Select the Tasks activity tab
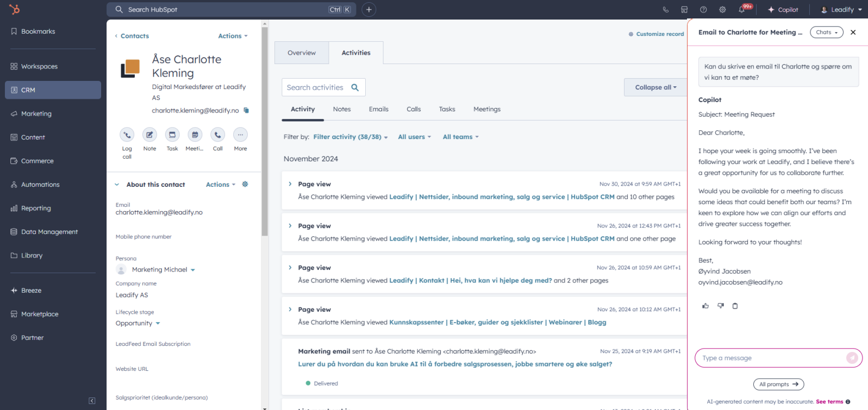 (x=447, y=109)
